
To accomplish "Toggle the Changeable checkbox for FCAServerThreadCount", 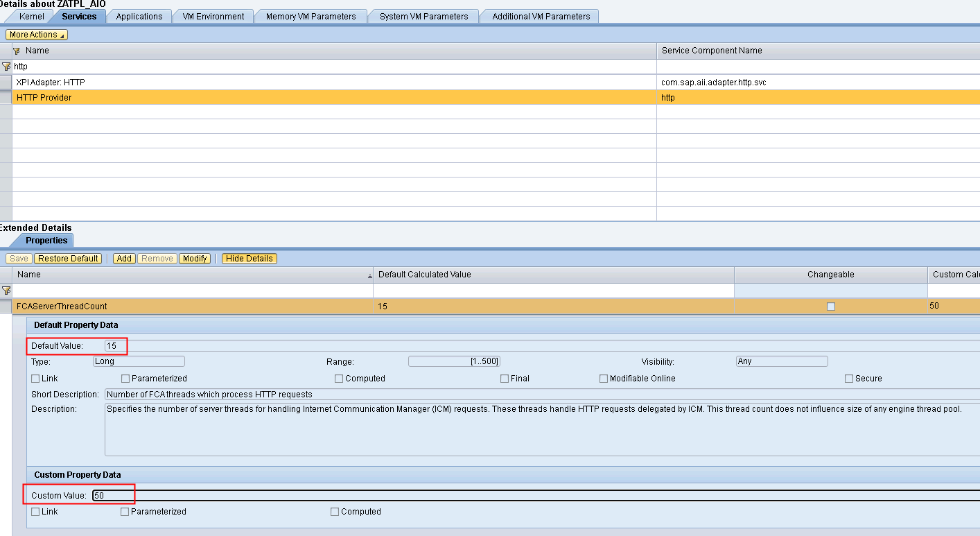I will pos(831,306).
